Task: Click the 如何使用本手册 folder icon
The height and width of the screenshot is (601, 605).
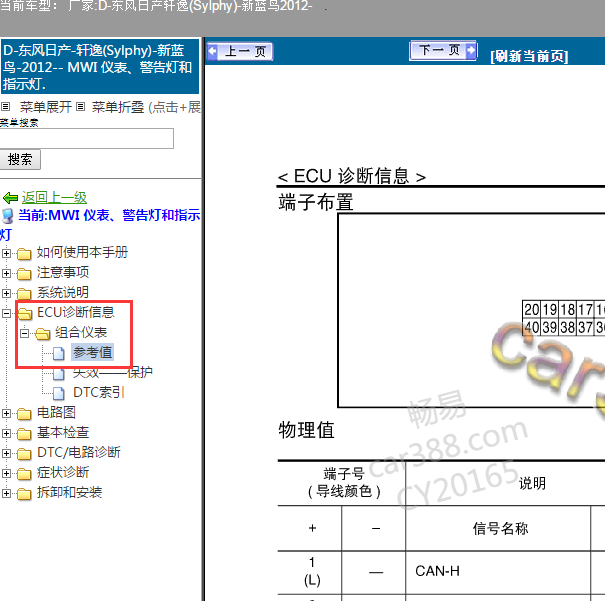Action: (24, 254)
